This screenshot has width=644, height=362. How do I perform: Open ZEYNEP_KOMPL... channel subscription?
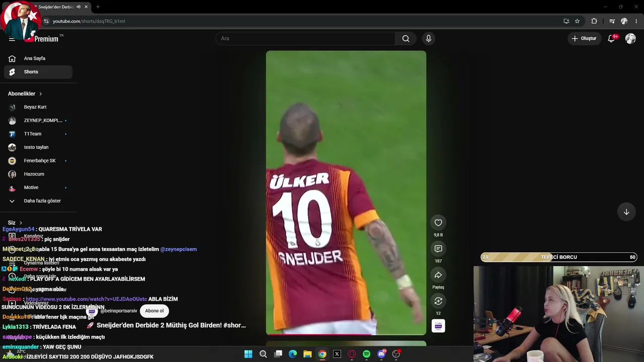[38, 121]
